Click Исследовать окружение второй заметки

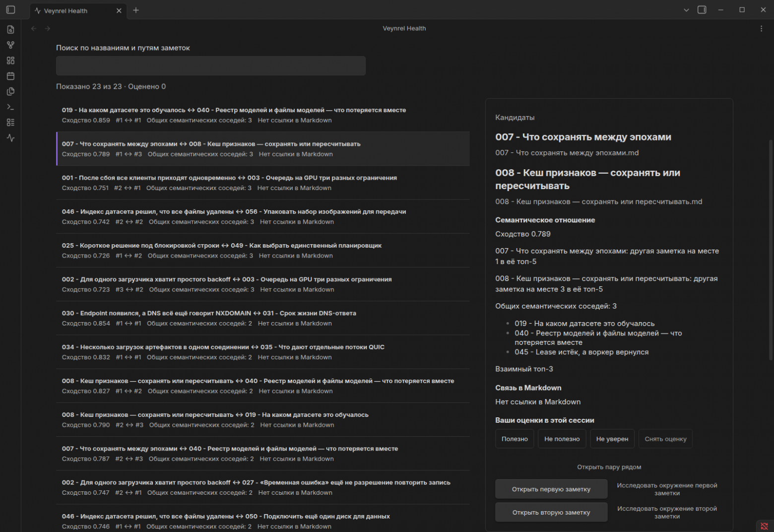[x=667, y=513]
